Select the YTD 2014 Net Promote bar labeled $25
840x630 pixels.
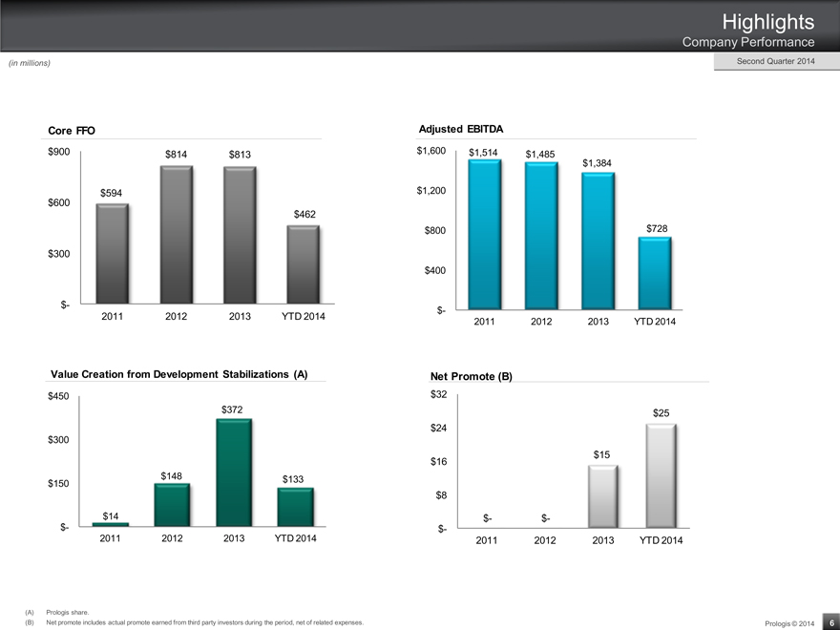661,475
